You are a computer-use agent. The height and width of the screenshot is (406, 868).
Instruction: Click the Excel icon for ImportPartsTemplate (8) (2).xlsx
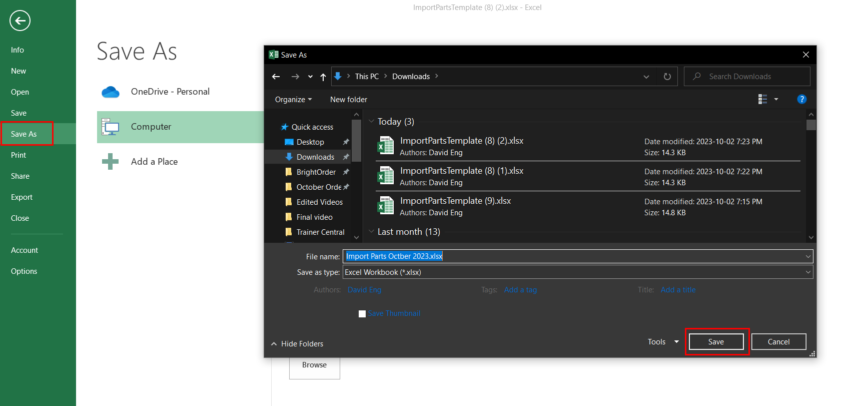tap(386, 146)
